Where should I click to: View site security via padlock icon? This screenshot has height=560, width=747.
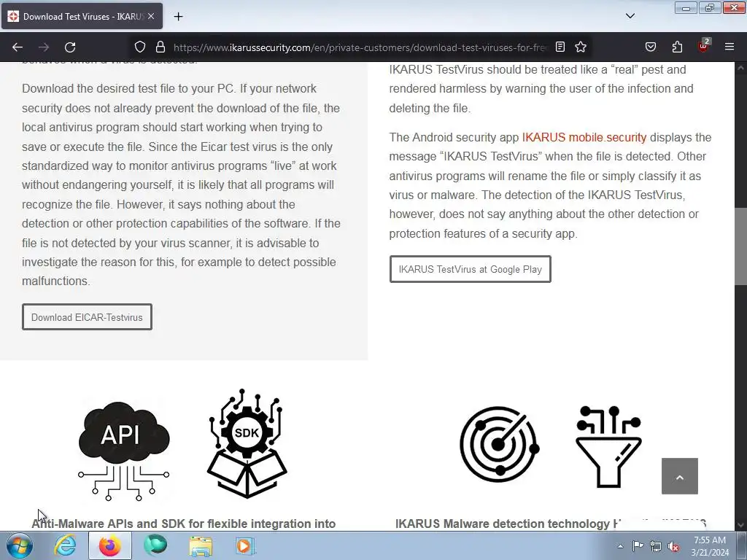point(160,47)
